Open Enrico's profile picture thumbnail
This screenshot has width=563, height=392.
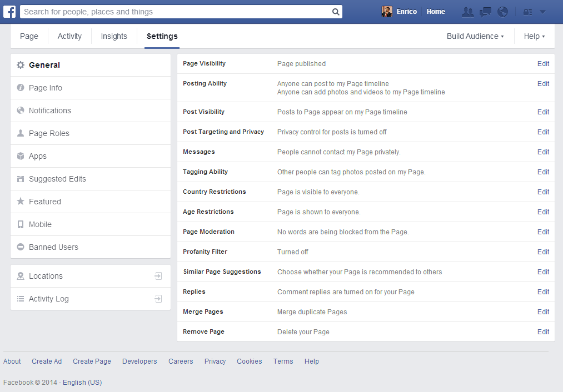[x=387, y=12]
